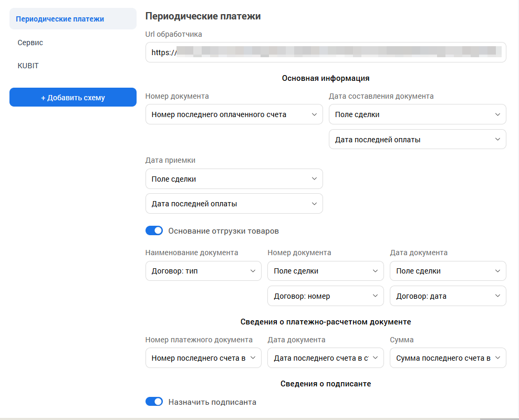This screenshot has width=519, height=420.
Task: Select the Сервис schema in sidebar
Action: (30, 43)
